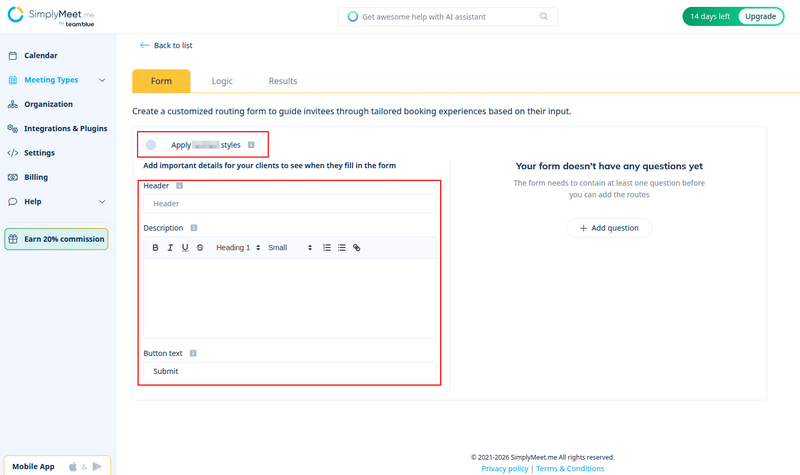The height and width of the screenshot is (475, 800).
Task: Open Integrations & Plugins
Action: tap(65, 129)
